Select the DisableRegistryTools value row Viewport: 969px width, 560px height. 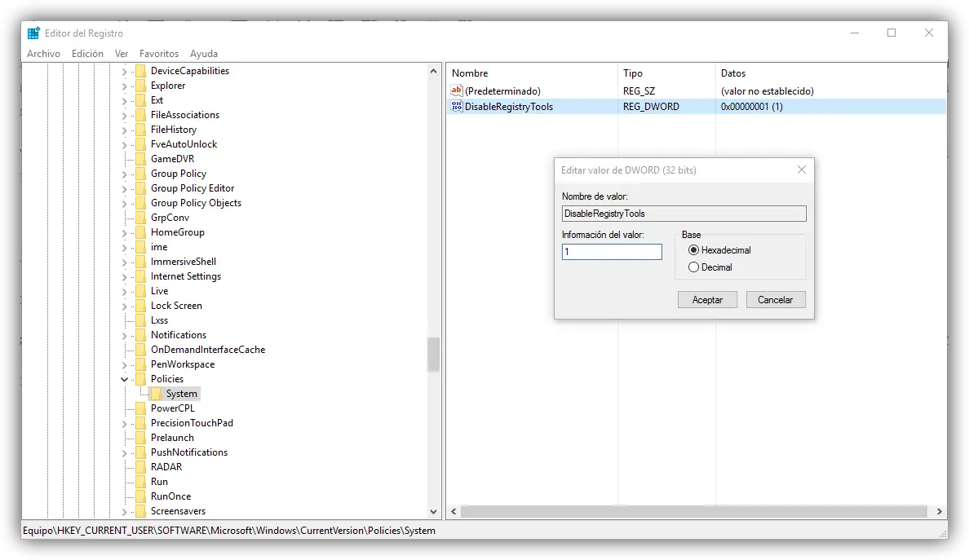[696, 106]
